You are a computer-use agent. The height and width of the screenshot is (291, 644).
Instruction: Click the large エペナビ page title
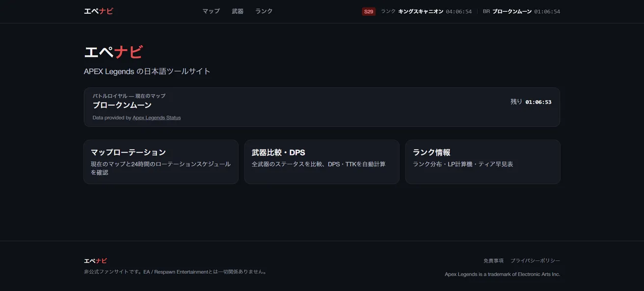click(113, 52)
